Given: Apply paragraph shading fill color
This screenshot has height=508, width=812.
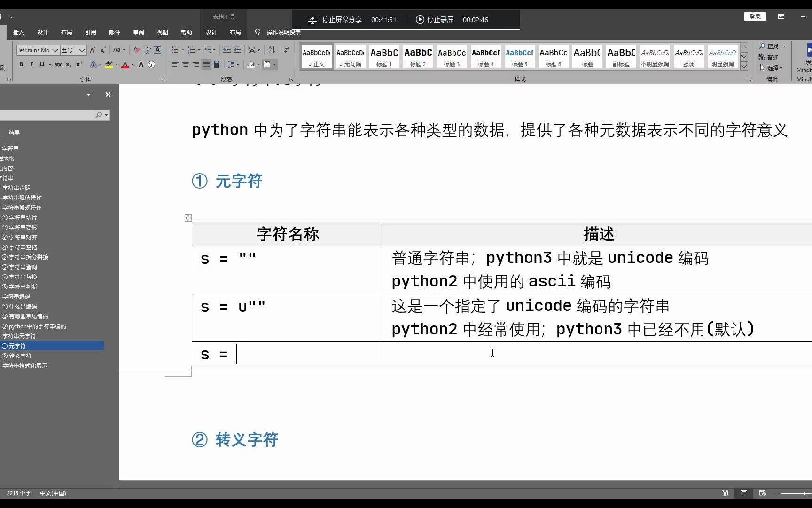Looking at the screenshot, I should (251, 64).
